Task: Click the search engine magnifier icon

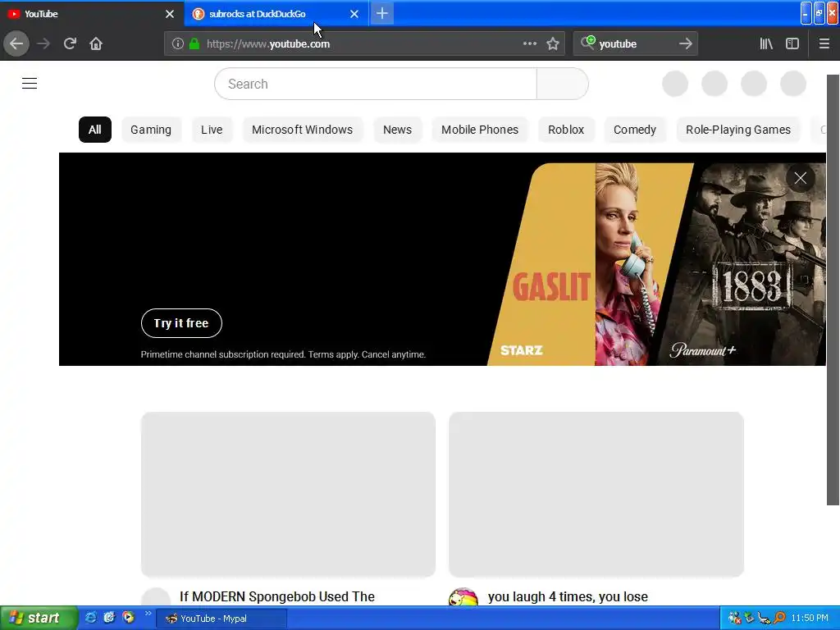Action: tap(587, 43)
